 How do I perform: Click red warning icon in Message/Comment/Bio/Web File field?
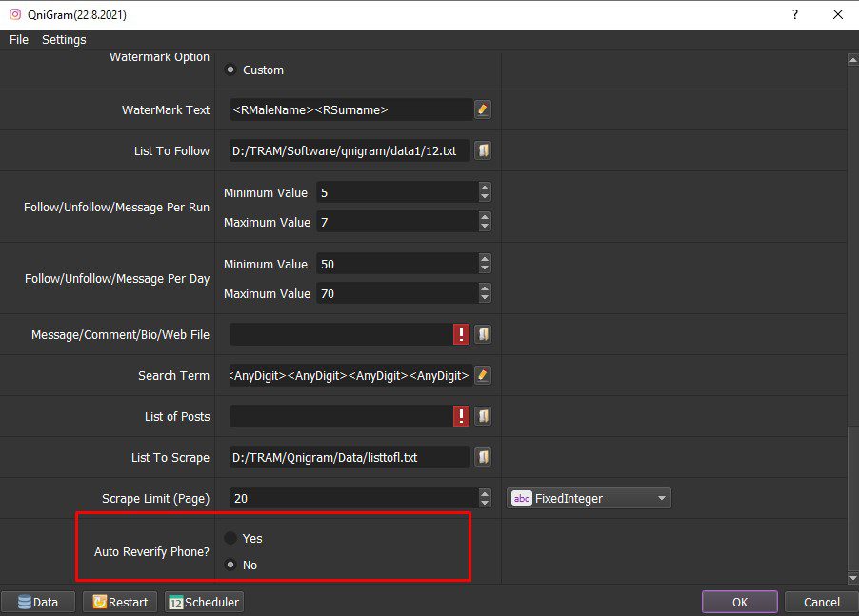(461, 334)
